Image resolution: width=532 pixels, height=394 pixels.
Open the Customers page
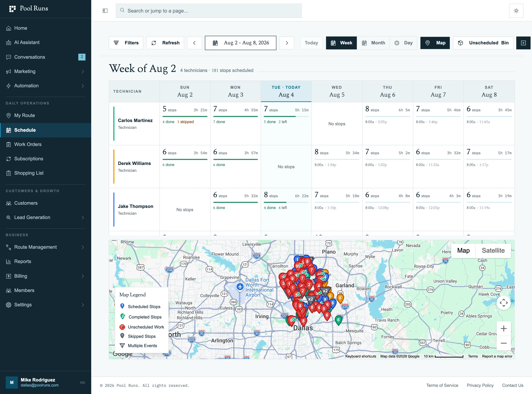46,203
